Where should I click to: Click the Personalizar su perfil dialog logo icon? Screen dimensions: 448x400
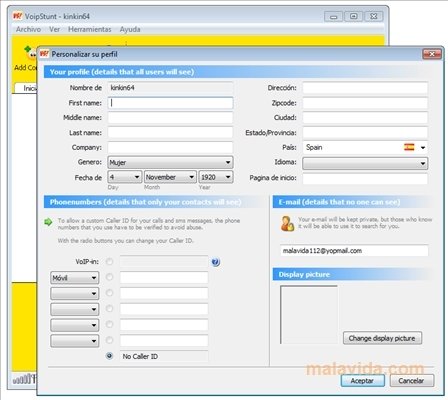pos(44,54)
